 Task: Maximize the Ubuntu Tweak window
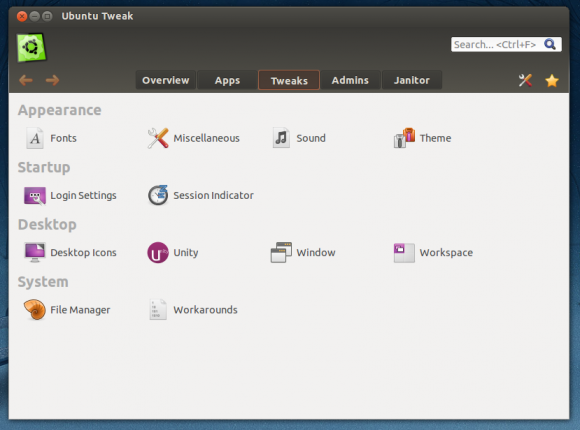click(47, 16)
